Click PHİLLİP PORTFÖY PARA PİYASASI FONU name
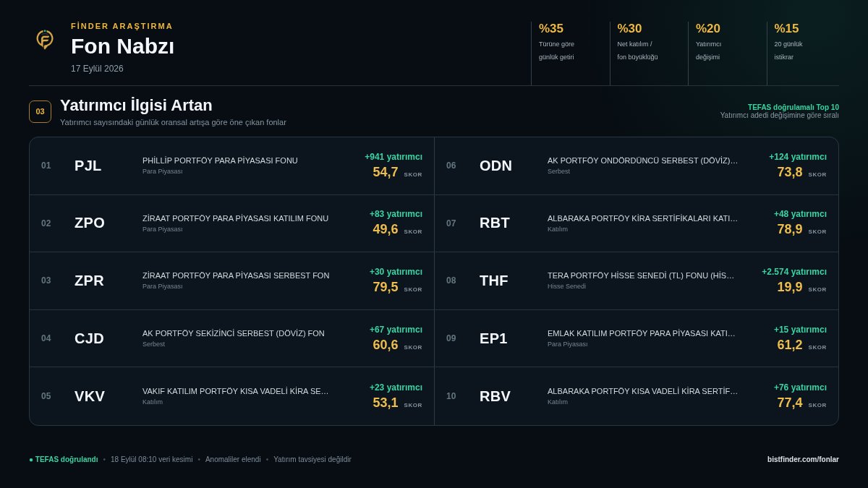The width and height of the screenshot is (868, 488). tap(220, 160)
